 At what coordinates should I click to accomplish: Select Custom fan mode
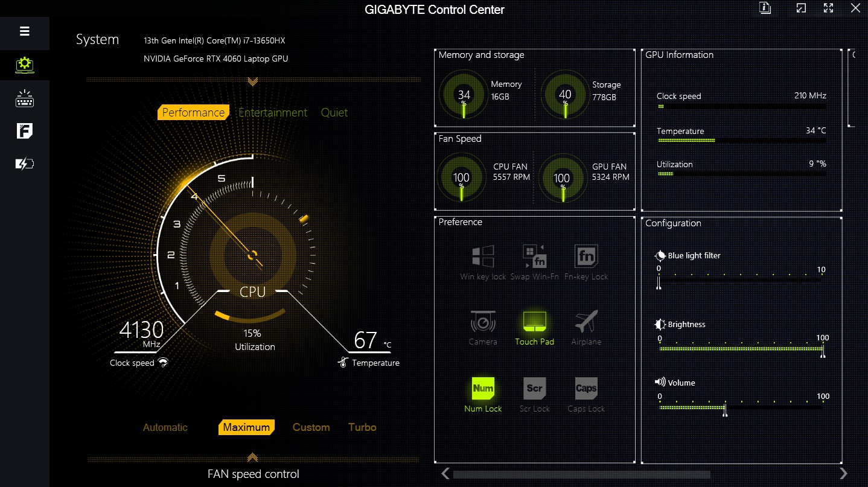pos(311,427)
